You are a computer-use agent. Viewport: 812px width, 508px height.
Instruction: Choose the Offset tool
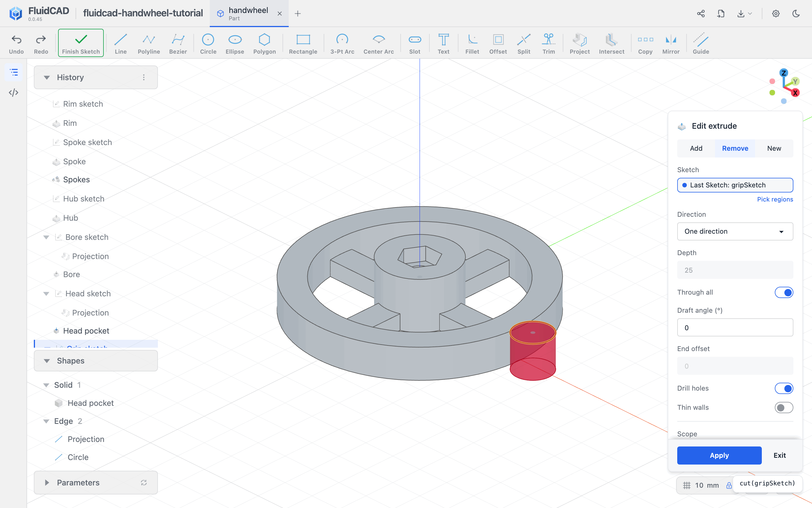click(x=498, y=44)
